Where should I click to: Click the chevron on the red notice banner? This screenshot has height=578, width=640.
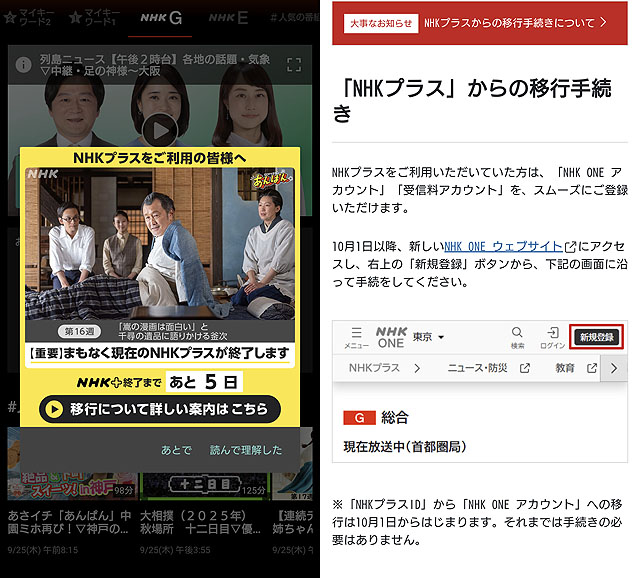point(603,22)
